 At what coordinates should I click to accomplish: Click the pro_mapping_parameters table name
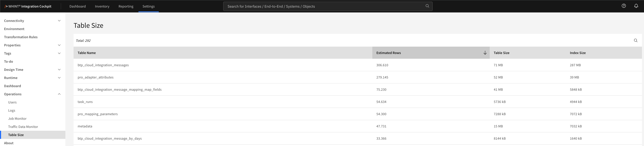pos(97,114)
